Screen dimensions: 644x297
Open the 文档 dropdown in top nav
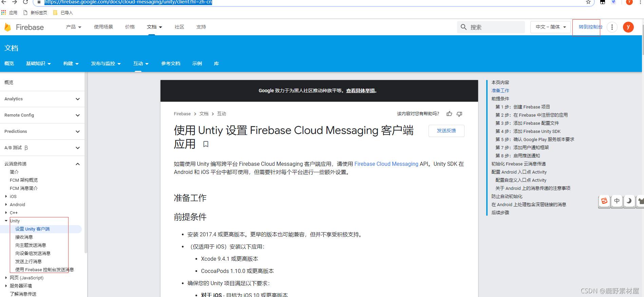(154, 27)
